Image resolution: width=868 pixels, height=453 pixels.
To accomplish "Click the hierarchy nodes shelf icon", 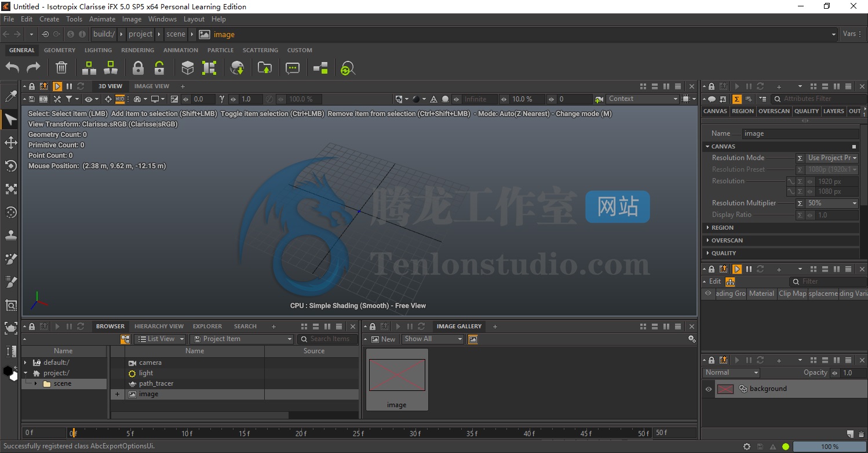I will [320, 68].
